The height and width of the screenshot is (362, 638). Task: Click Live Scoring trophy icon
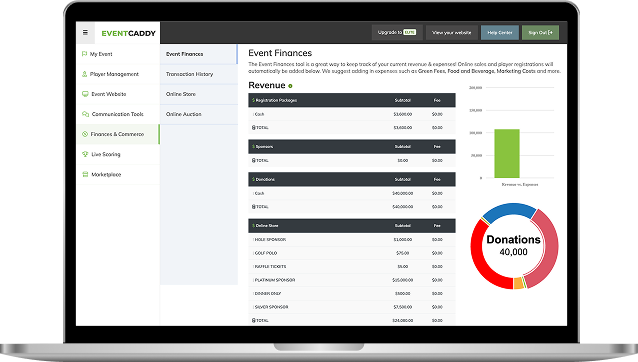coord(85,154)
